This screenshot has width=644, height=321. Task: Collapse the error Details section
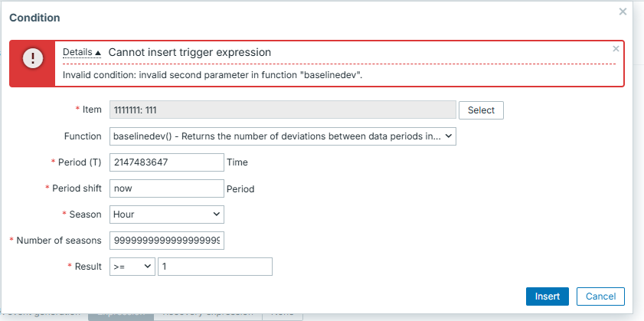81,52
